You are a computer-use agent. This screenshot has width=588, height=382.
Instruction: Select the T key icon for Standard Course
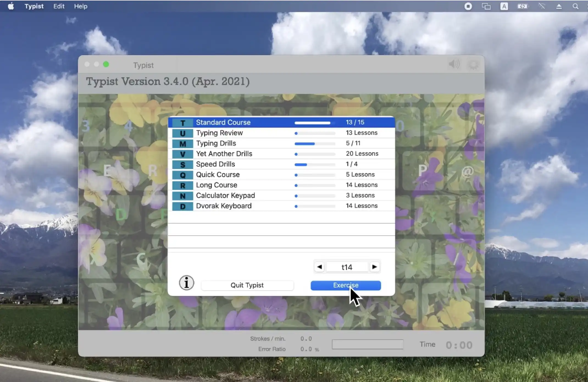click(x=182, y=123)
